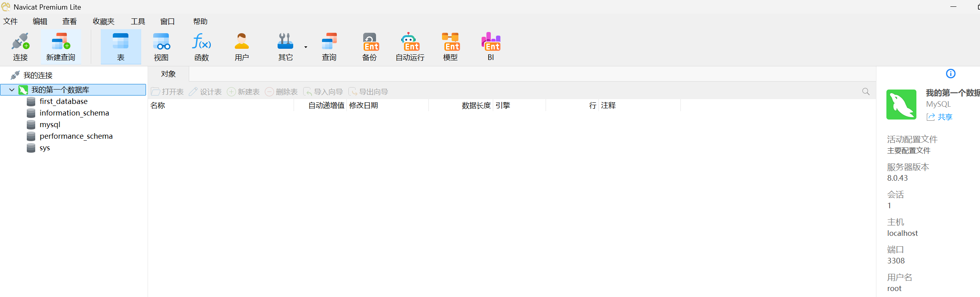Launch the 导出向导 wizard
Viewport: 980px width, 297px height.
coord(368,92)
